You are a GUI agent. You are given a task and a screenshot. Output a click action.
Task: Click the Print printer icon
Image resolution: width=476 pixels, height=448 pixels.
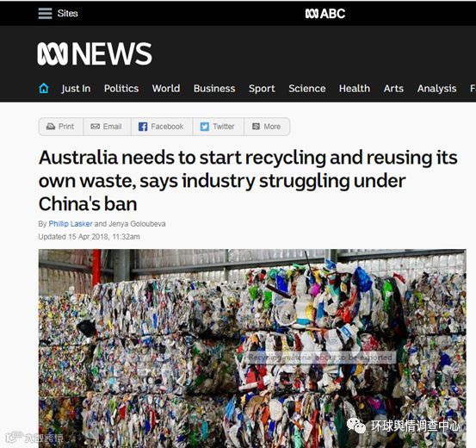pyautogui.click(x=51, y=127)
